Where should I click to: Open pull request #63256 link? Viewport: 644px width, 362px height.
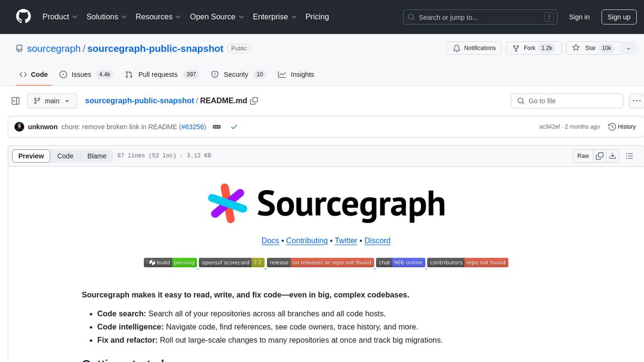click(x=192, y=127)
